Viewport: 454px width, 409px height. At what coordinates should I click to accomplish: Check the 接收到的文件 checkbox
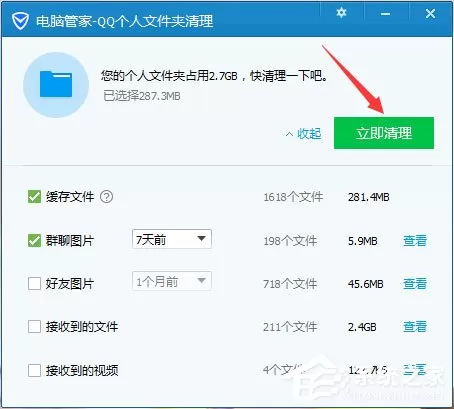click(34, 327)
